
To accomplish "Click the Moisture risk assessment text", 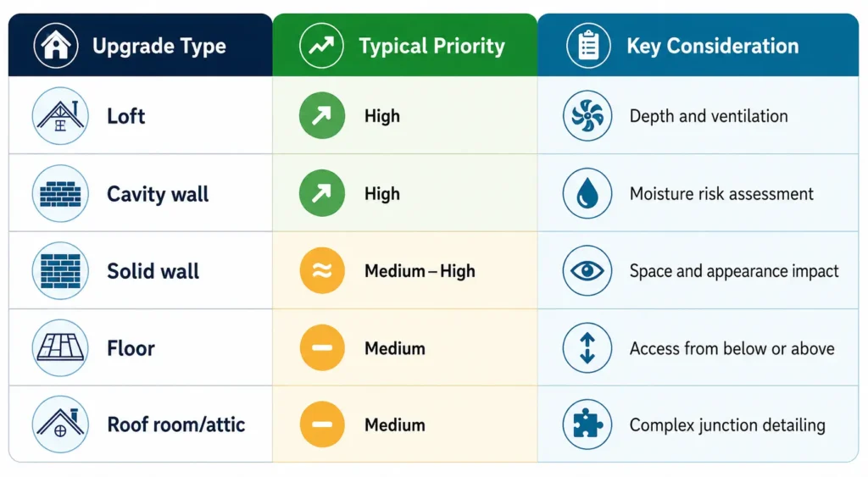I will 721,194.
